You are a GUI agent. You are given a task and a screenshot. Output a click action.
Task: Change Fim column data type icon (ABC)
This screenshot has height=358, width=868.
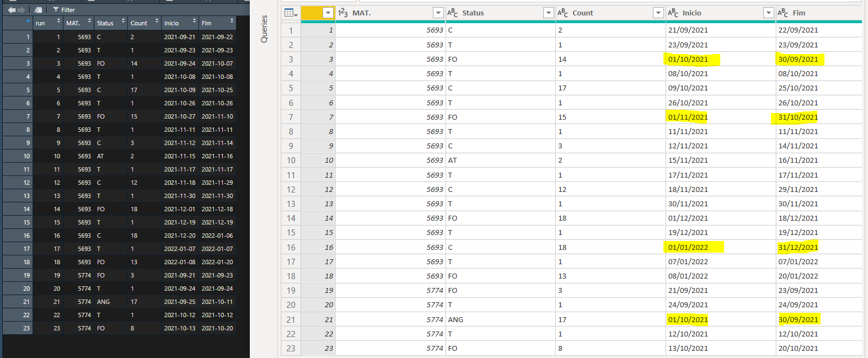point(783,13)
